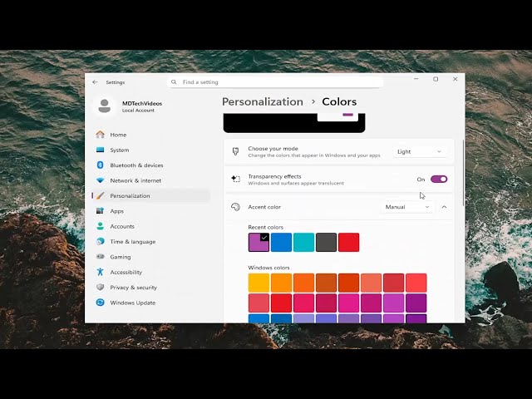Maximize the Settings window
The image size is (532, 399).
point(436,79)
